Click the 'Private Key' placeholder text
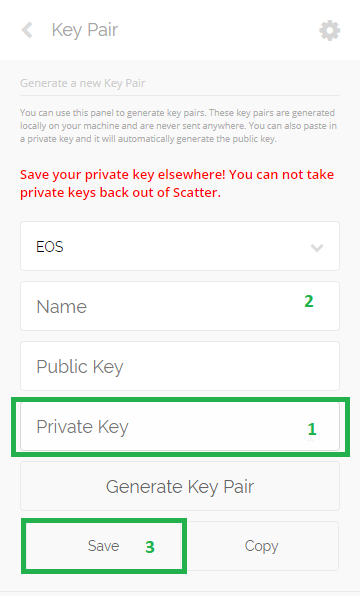Screen dimensions: 360x596 [82, 427]
